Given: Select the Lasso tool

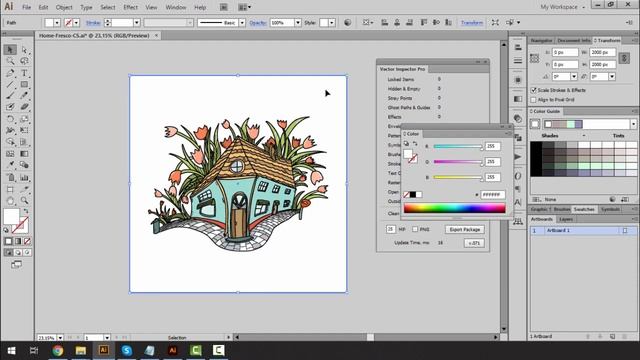Looking at the screenshot, I should click(24, 61).
